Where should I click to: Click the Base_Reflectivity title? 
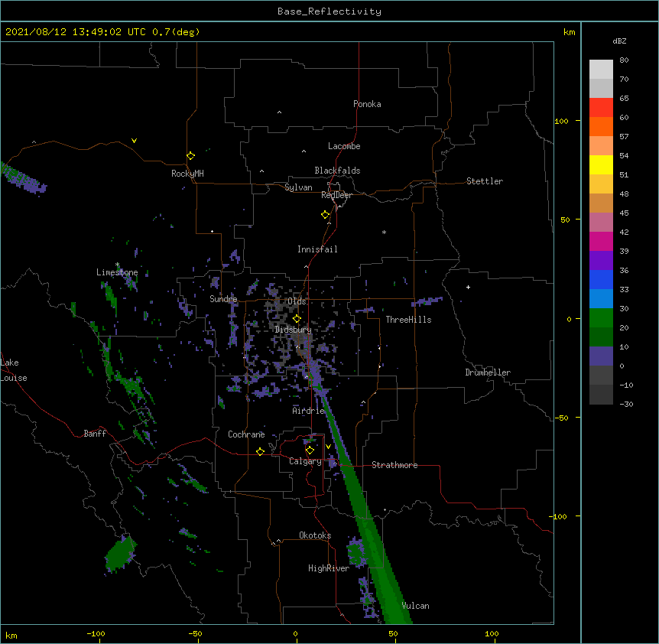click(329, 11)
